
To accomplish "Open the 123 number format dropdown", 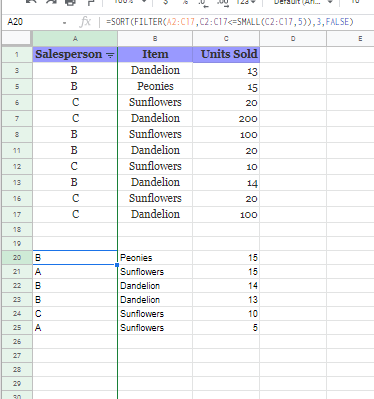I will pos(246,2).
